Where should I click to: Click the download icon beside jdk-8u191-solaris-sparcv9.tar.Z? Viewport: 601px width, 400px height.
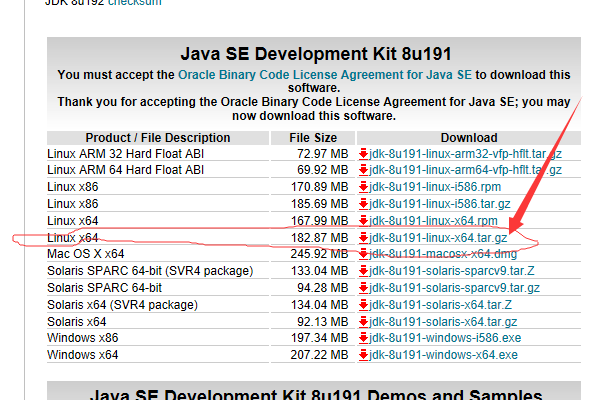coord(363,271)
